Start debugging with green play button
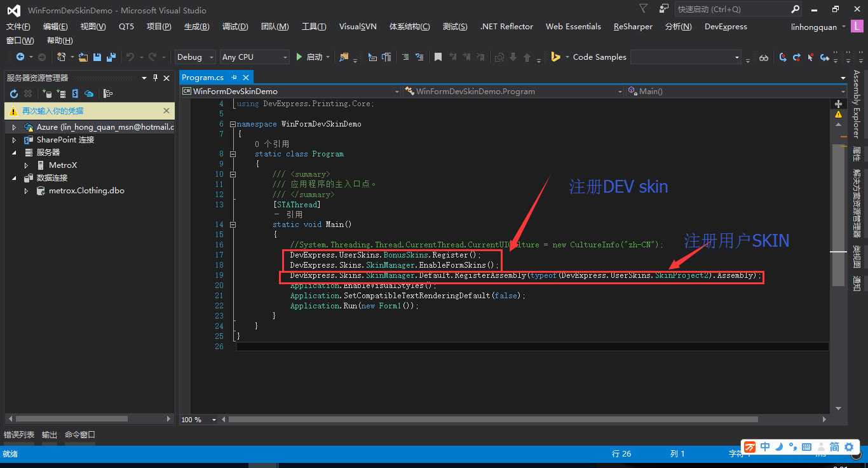 (299, 57)
